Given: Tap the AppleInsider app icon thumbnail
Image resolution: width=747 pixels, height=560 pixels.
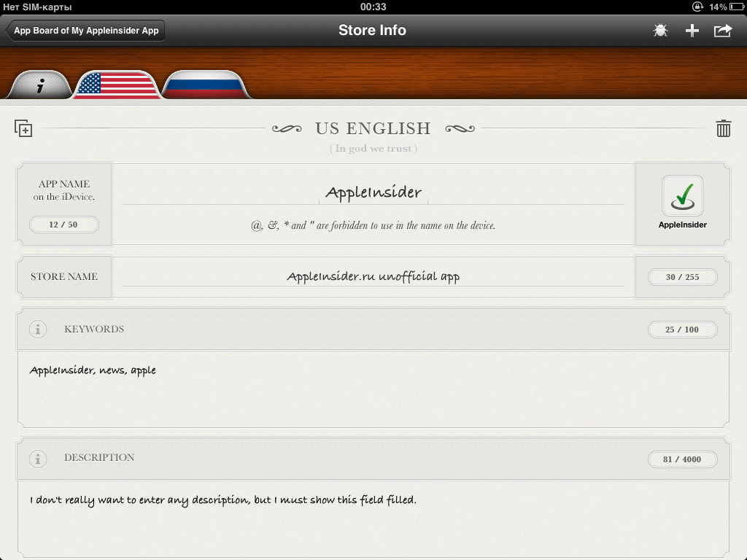Looking at the screenshot, I should (x=682, y=195).
